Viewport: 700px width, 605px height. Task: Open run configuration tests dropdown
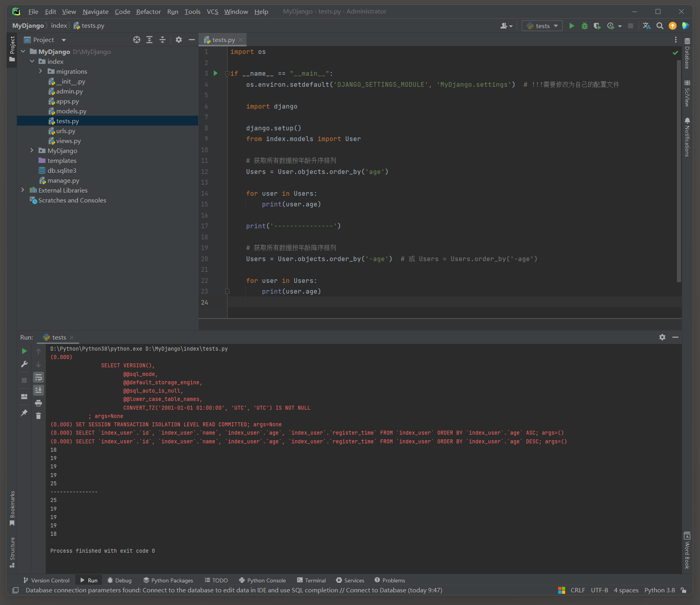coord(542,26)
